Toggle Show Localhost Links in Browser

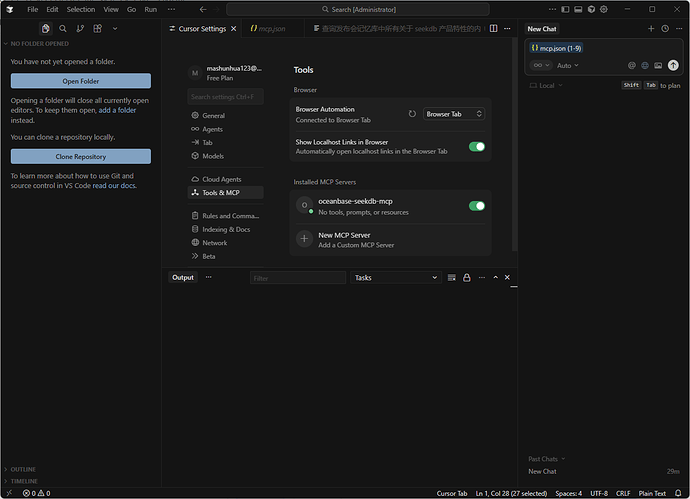[477, 147]
